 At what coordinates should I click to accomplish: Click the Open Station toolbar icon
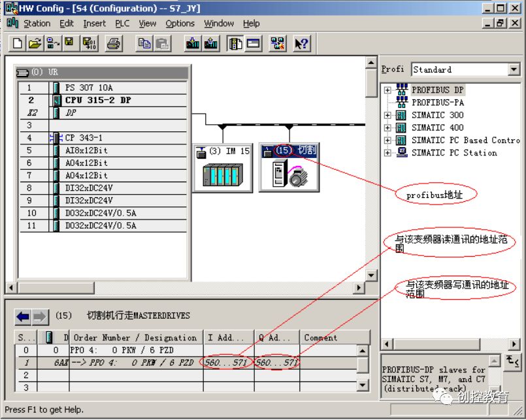[x=36, y=43]
